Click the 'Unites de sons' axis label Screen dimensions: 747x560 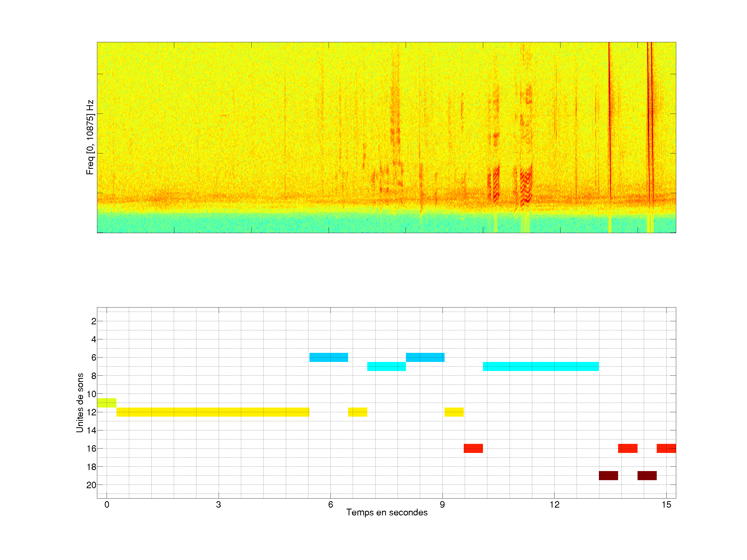[80, 402]
